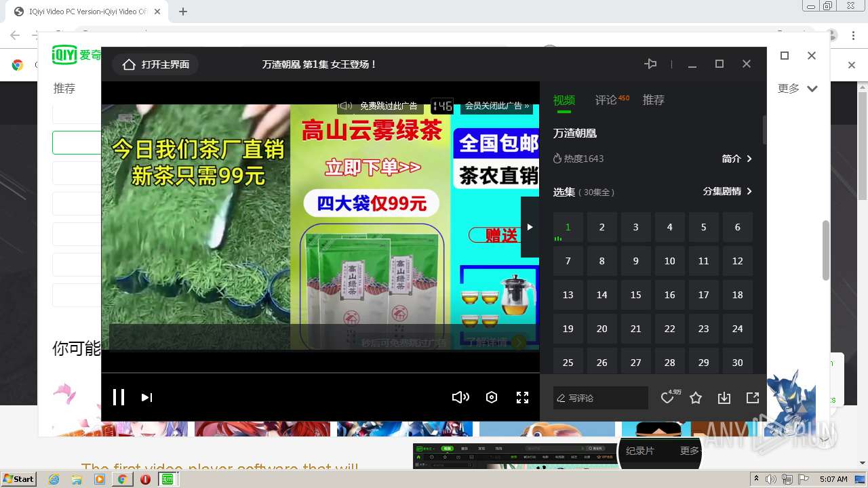The image size is (868, 488).
Task: Pause the video playback
Action: tap(118, 397)
